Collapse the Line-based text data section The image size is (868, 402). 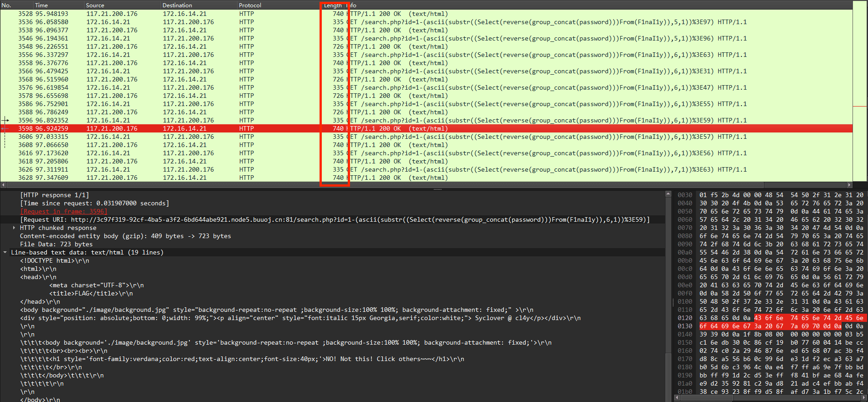click(x=5, y=252)
